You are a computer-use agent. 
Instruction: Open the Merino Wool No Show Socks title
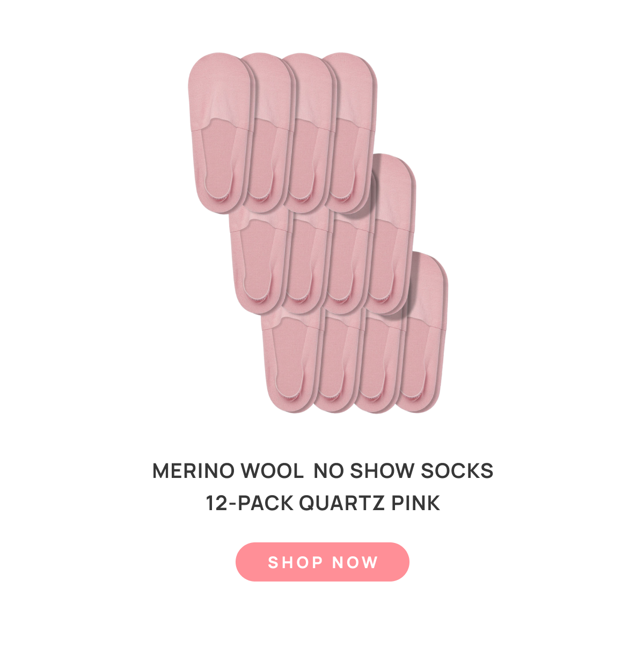pos(323,471)
